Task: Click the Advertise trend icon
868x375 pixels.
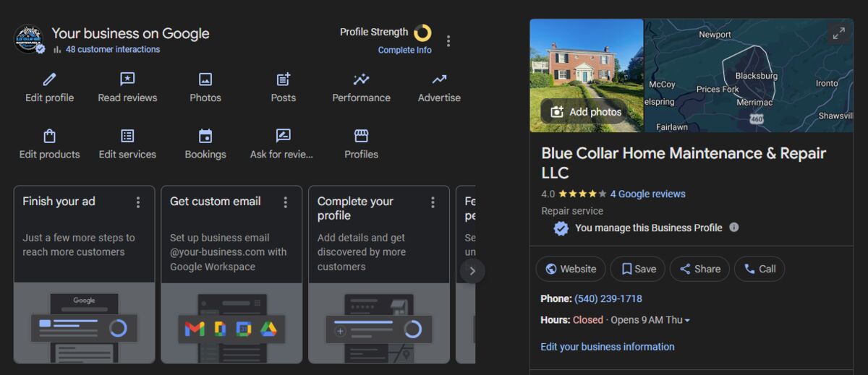Action: tap(439, 79)
